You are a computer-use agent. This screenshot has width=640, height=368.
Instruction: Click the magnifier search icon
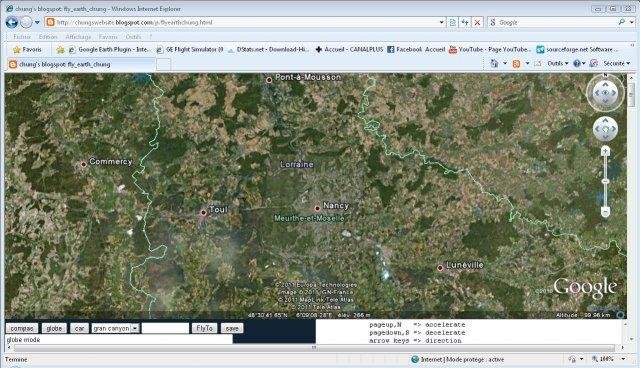coord(622,22)
